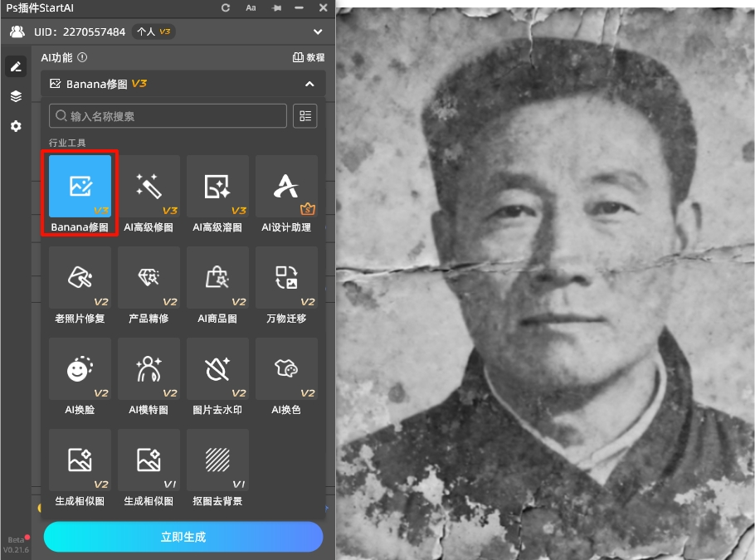This screenshot has height=560, width=755.
Task: Open the AI设计助理 tool
Action: point(286,192)
